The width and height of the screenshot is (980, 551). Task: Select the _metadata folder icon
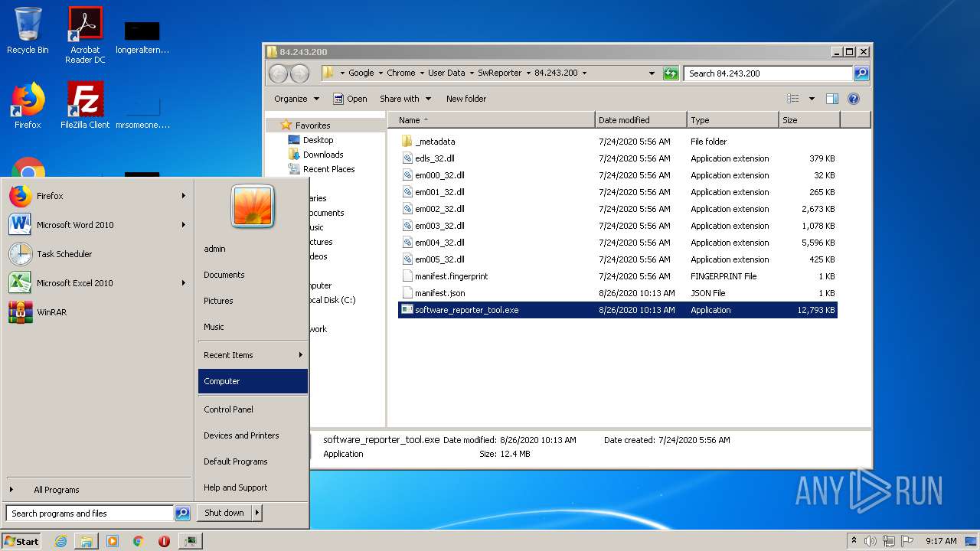pos(407,142)
